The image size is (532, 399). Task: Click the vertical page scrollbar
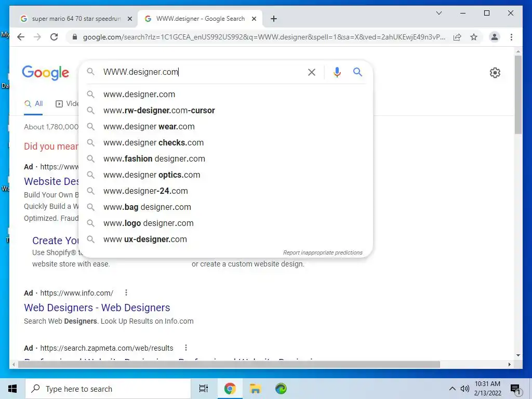click(518, 95)
